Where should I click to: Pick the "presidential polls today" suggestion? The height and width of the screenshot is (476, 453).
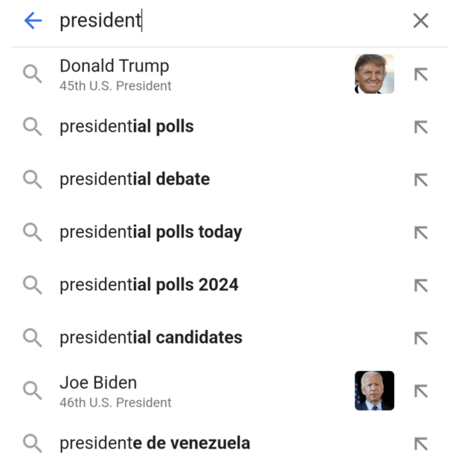151,232
